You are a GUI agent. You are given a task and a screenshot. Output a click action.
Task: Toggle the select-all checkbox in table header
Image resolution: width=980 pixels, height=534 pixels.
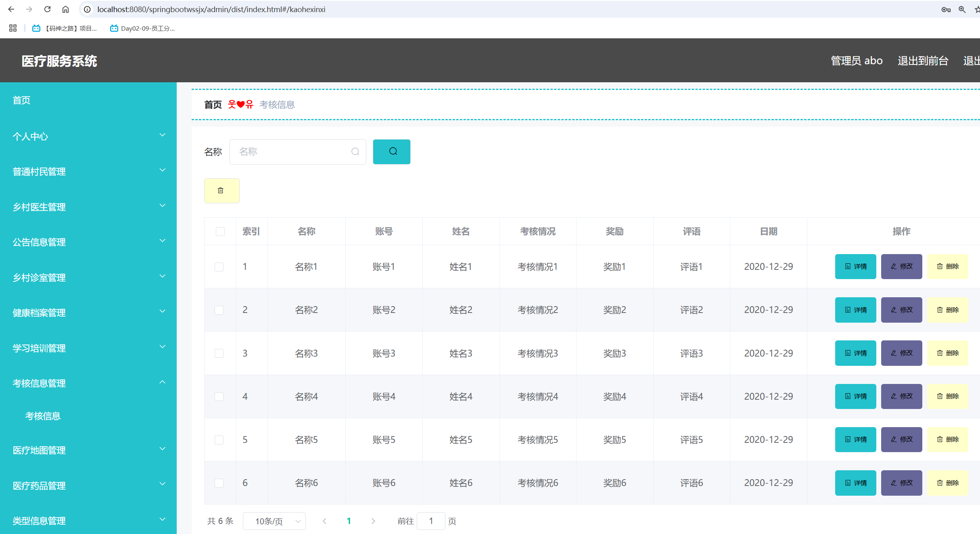(220, 232)
